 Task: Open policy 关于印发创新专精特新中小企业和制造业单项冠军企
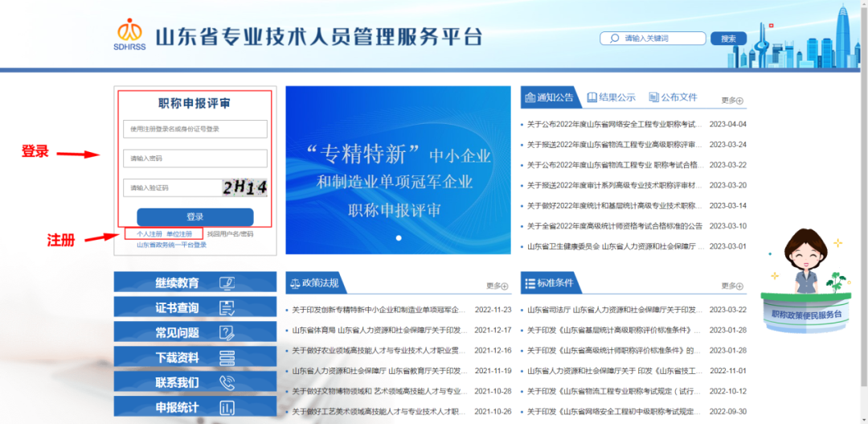[x=379, y=310]
